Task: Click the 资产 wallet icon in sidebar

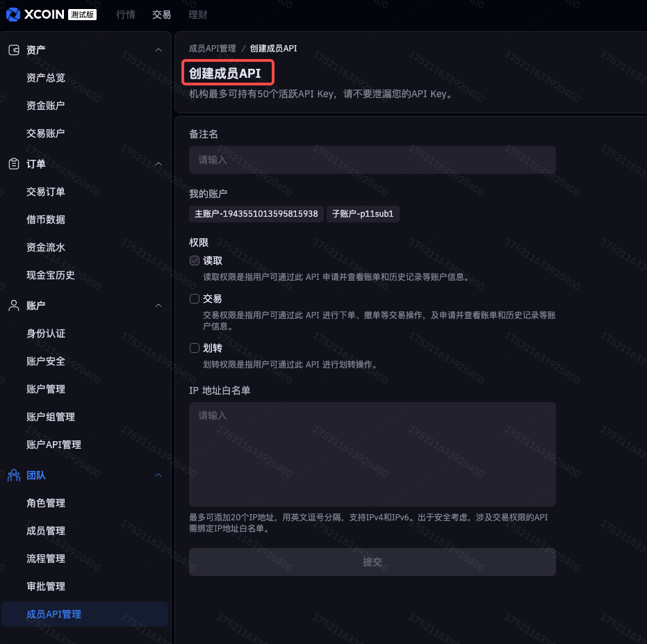Action: 14,50
